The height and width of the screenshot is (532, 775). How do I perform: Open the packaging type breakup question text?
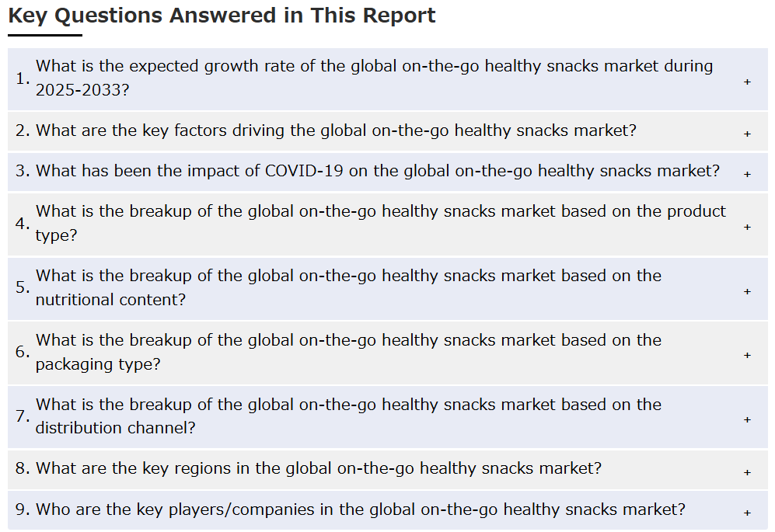348,352
